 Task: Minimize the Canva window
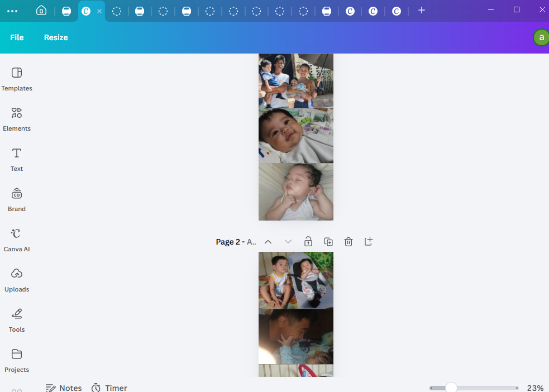491,10
